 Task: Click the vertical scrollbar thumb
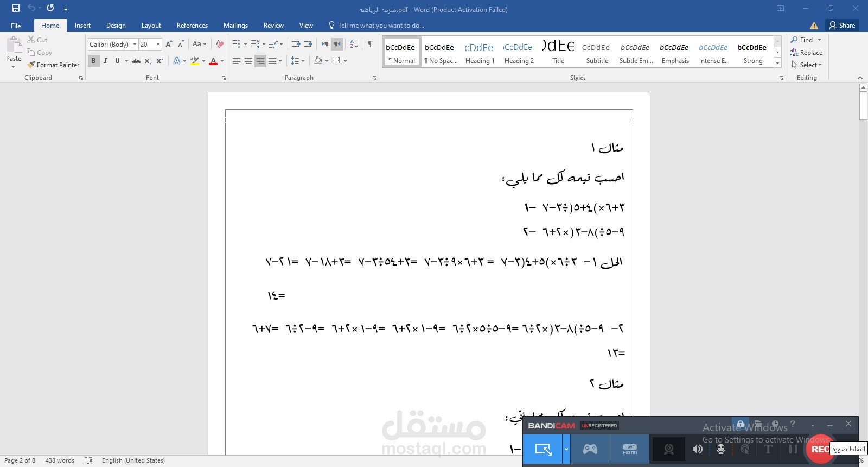pyautogui.click(x=863, y=106)
